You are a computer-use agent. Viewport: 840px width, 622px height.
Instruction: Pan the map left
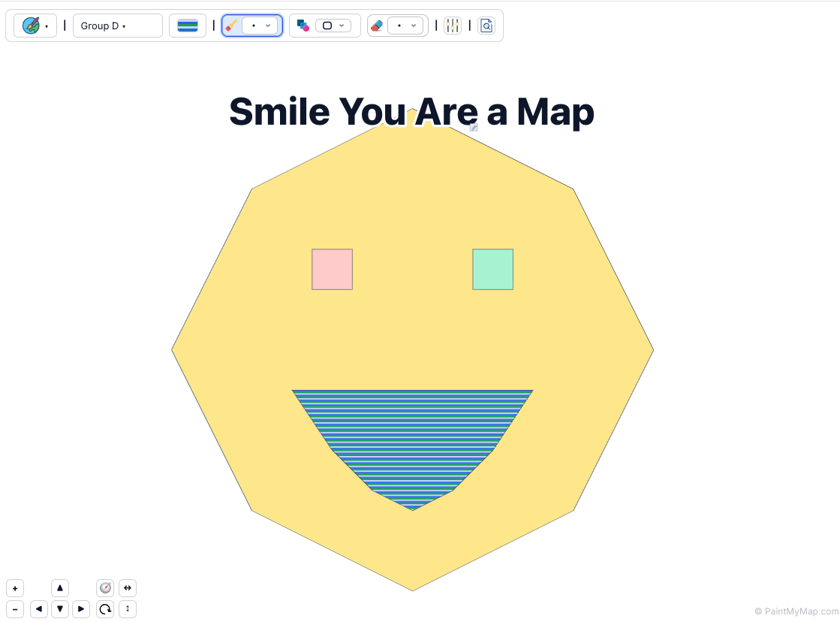click(39, 609)
